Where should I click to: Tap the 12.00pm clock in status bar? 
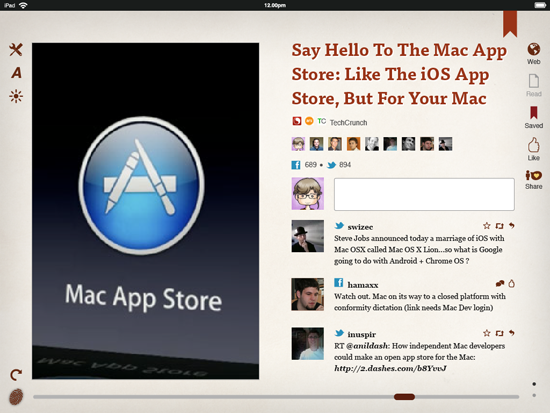(275, 5)
